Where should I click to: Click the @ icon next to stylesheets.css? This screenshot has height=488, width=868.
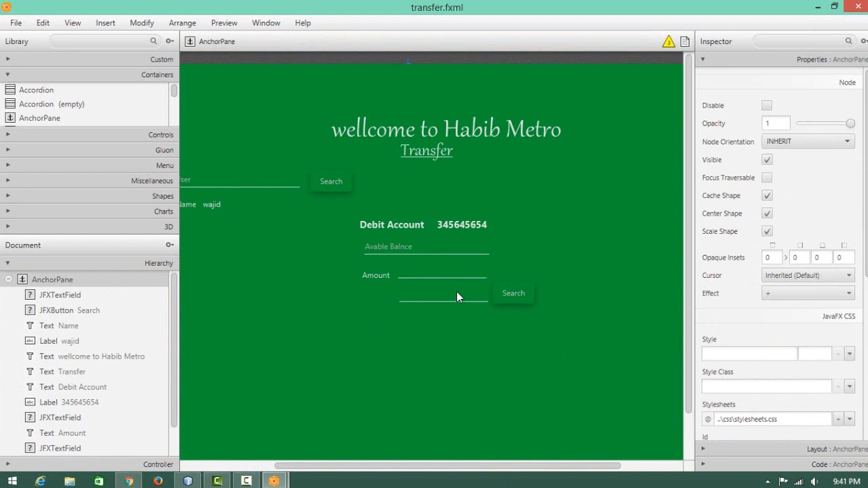[708, 420]
